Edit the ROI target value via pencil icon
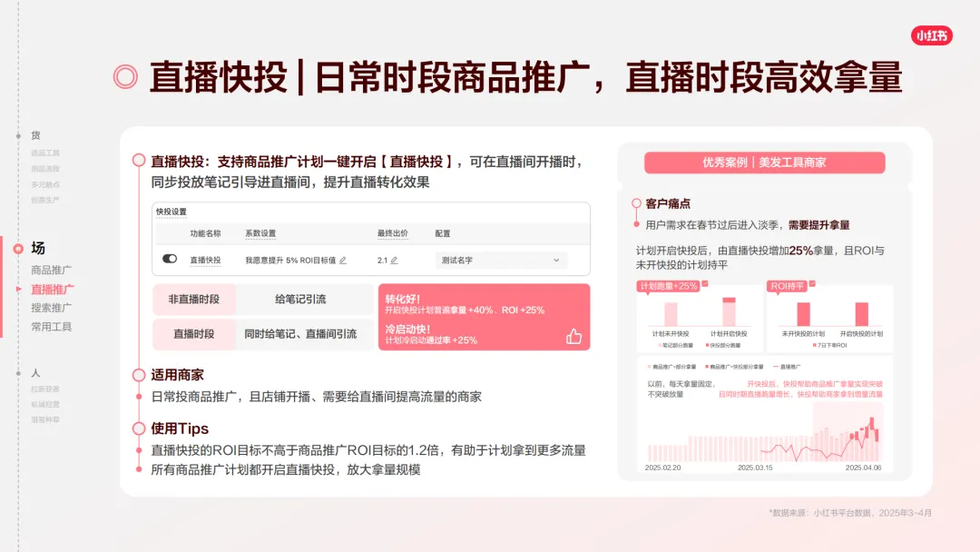The width and height of the screenshot is (980, 552). click(341, 261)
